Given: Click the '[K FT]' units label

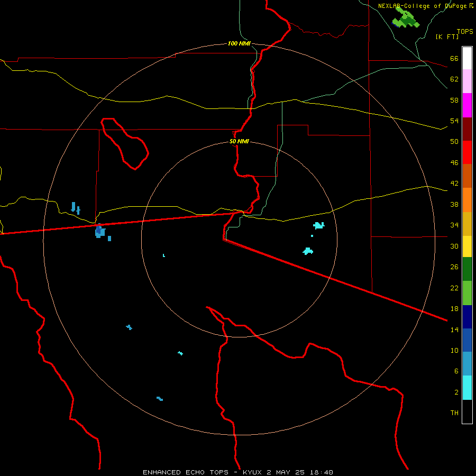Looking at the screenshot, I should click(x=447, y=36).
